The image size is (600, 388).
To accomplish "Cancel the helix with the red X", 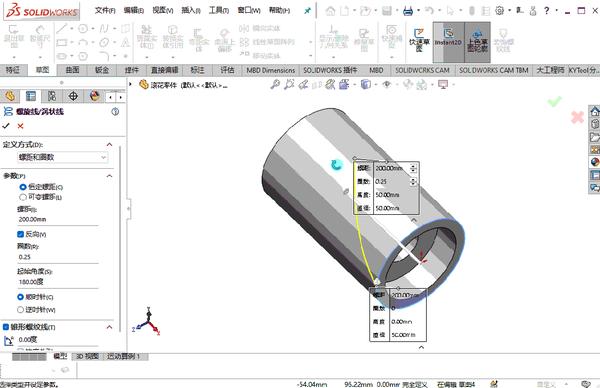I will [20, 126].
